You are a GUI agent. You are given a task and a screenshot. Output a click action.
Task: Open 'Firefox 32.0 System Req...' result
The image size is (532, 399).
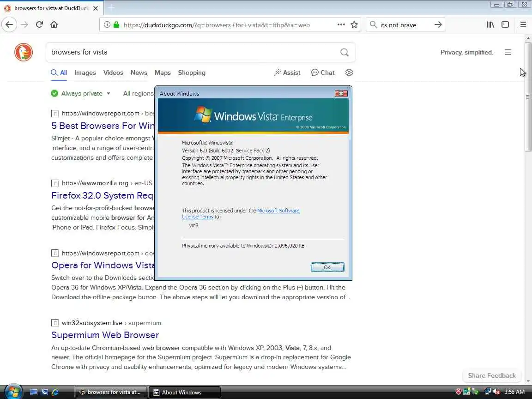(102, 195)
